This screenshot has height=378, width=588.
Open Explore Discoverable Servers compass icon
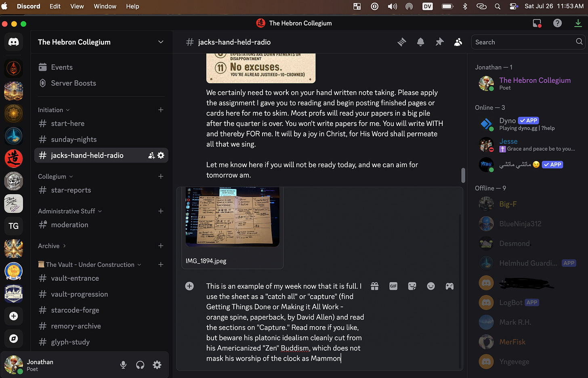[14, 338]
